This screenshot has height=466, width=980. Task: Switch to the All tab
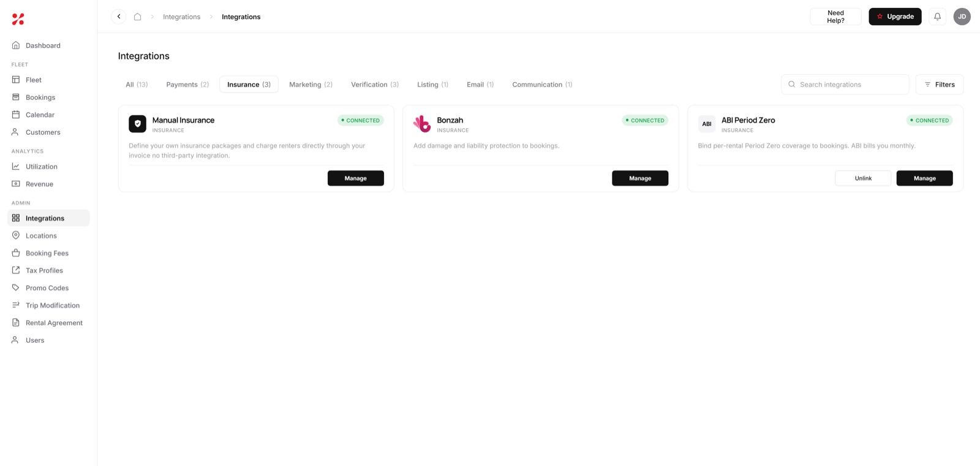tap(137, 85)
